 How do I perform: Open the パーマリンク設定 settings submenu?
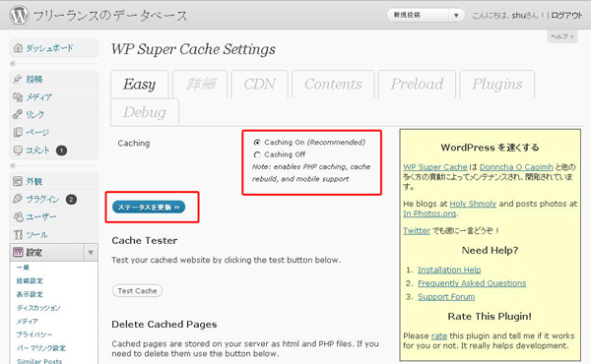[41, 348]
